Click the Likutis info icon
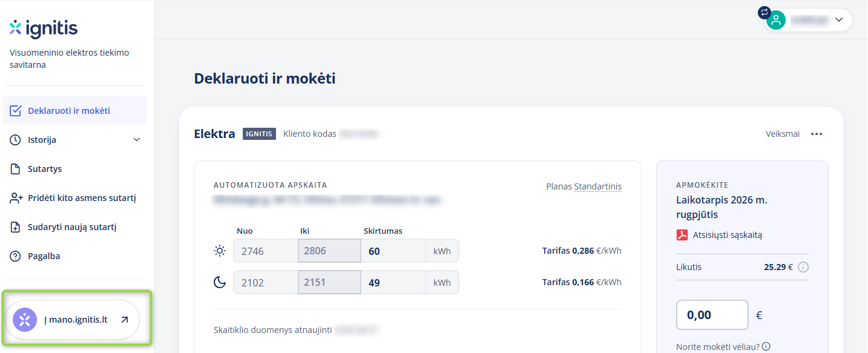The width and height of the screenshot is (868, 353). [x=803, y=267]
